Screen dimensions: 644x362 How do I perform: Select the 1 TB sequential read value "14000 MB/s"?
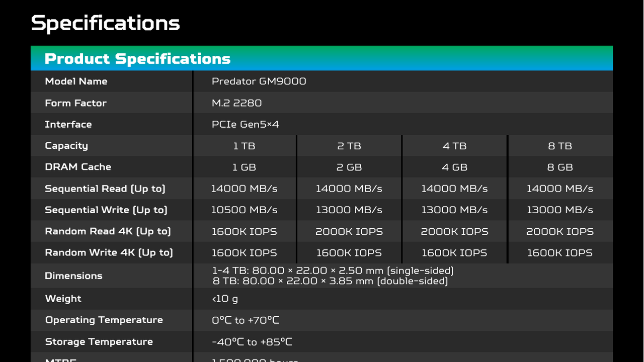click(x=244, y=189)
